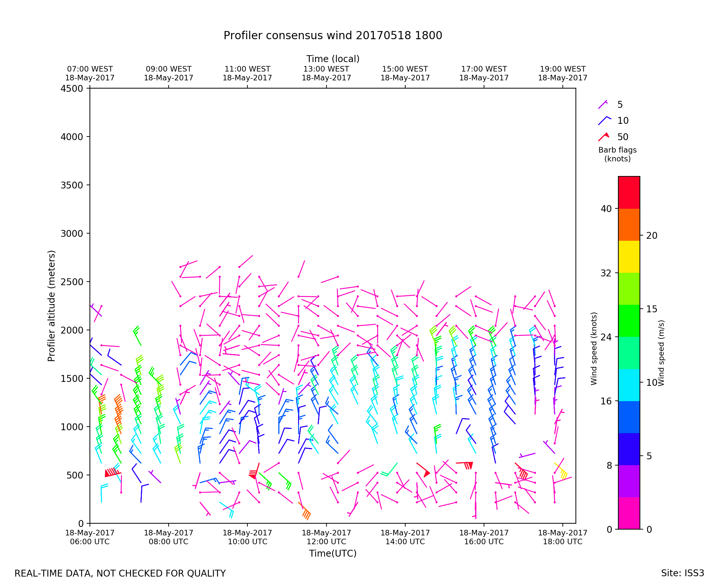The width and height of the screenshot is (719, 588).
Task: Click the 'Wind speed (knots)' colorbar label
Action: [x=594, y=349]
